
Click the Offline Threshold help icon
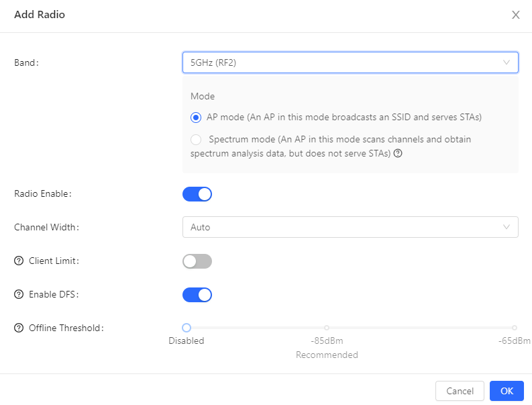tap(19, 328)
